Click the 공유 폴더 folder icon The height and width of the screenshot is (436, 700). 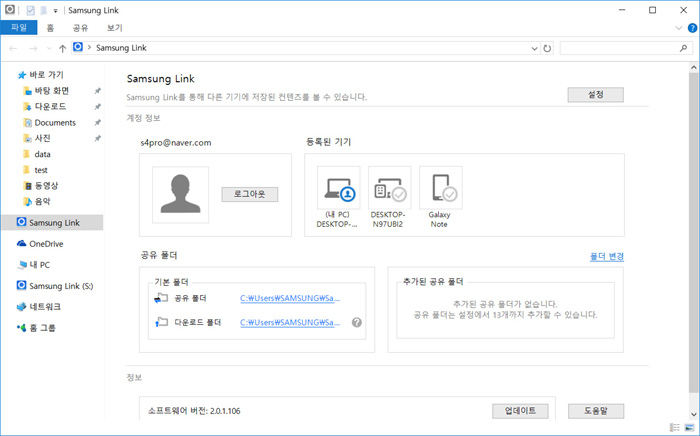tap(161, 298)
